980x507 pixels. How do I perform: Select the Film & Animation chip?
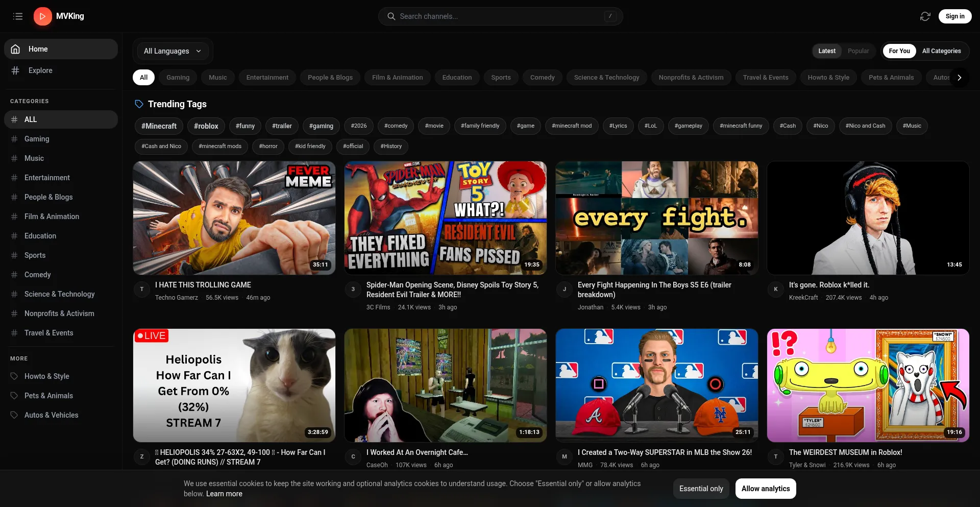(398, 78)
